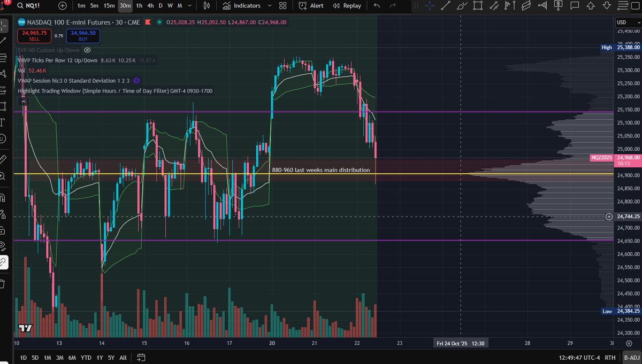The image size is (642, 364).
Task: Click the purple VWAP indicator status icon
Action: [136, 81]
